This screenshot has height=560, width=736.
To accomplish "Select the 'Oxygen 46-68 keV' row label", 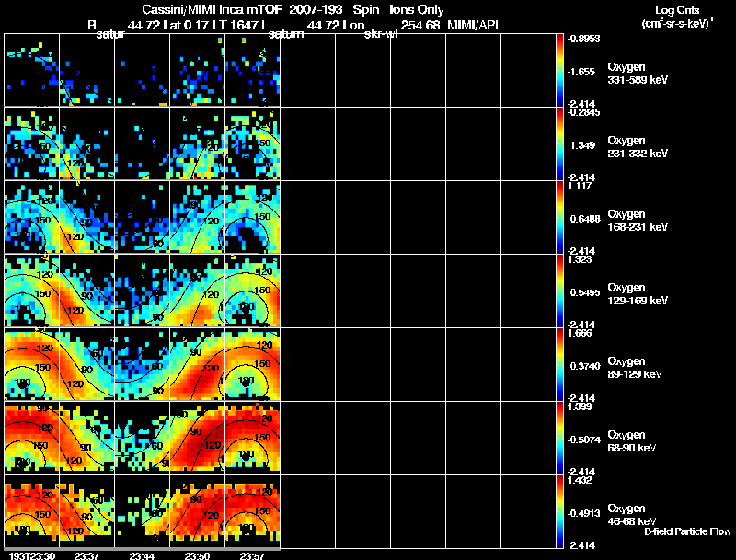I will (x=632, y=515).
